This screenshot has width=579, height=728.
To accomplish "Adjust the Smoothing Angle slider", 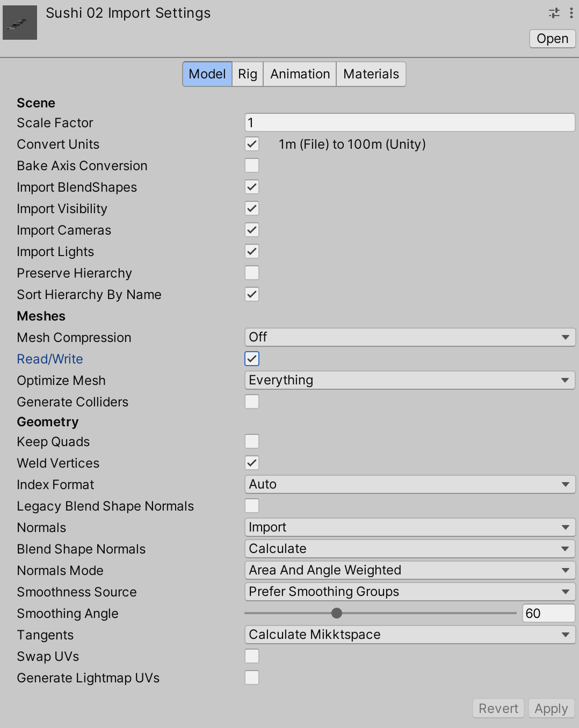I will 336,613.
